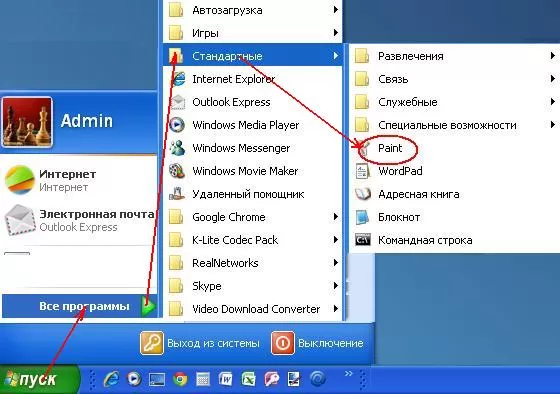Expand the Google Chrome folder arrow

pos(335,217)
